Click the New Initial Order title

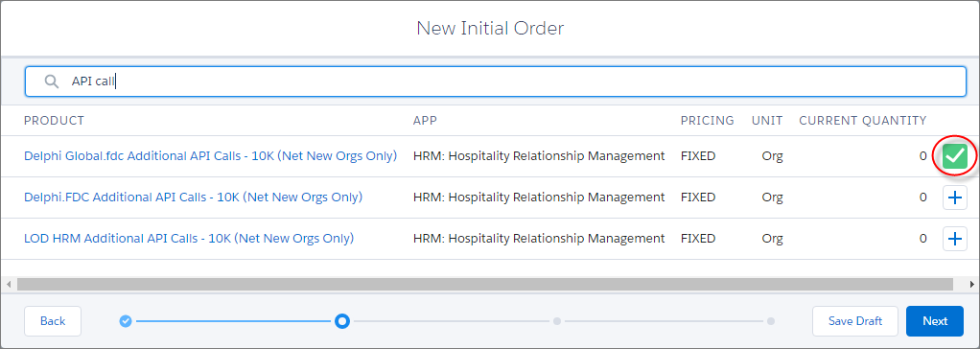click(x=490, y=28)
